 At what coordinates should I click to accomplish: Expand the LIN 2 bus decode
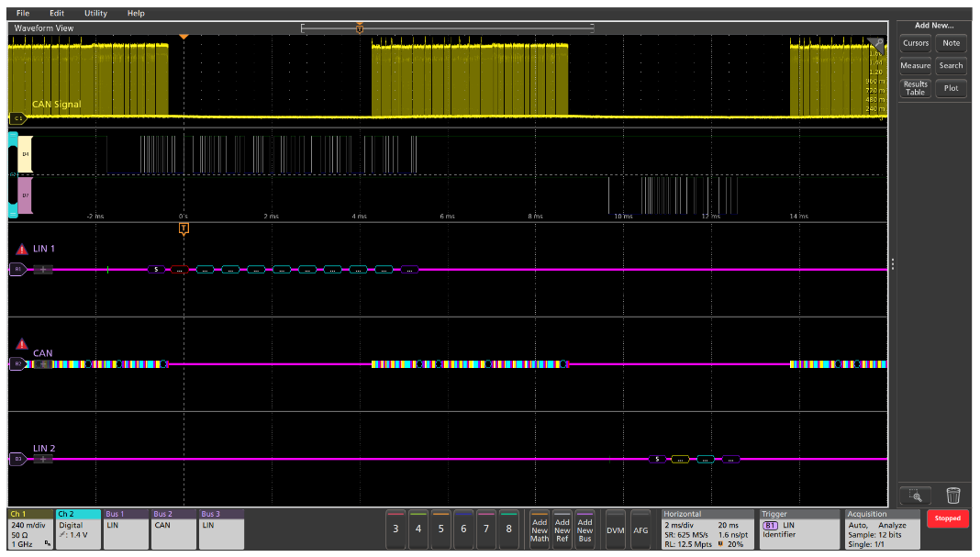click(x=45, y=459)
